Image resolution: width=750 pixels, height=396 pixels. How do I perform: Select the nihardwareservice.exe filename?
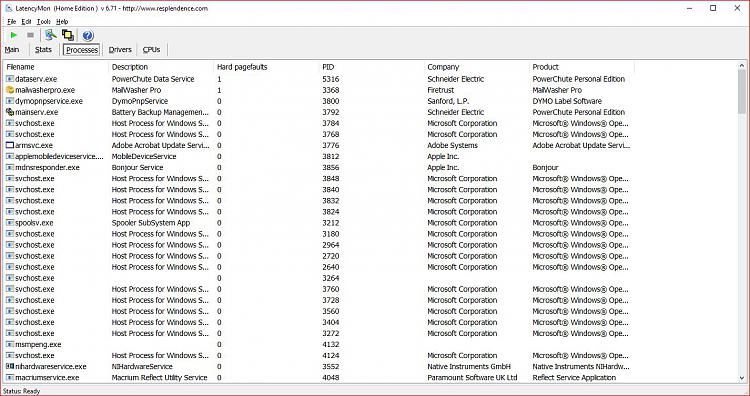(x=51, y=366)
